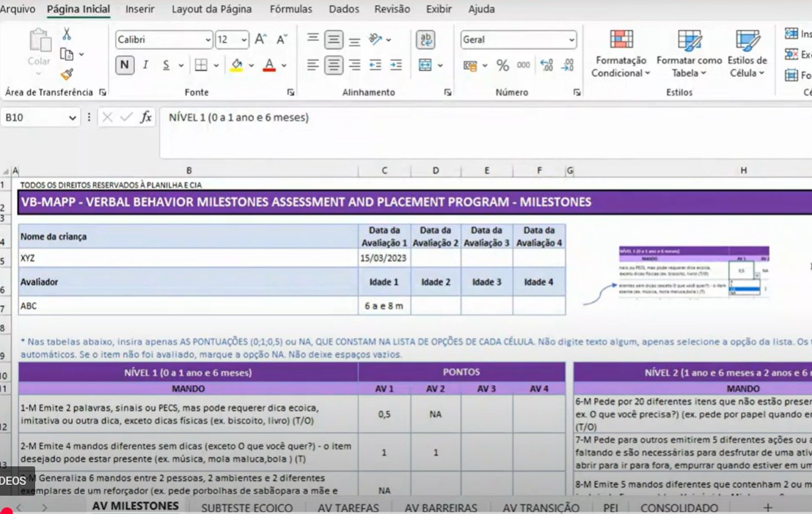This screenshot has width=812, height=514.
Task: Select the Format Painter brush
Action: tap(67, 74)
